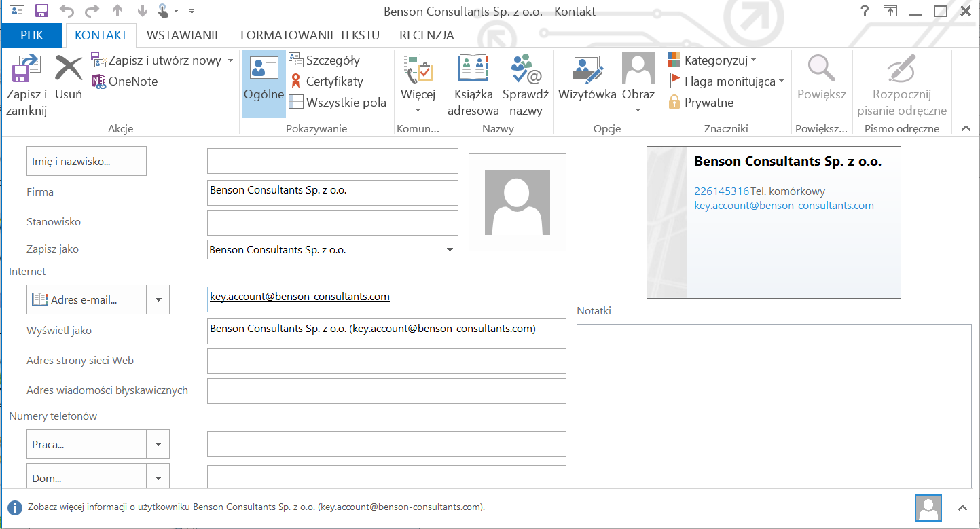Click e-mail link on business card
Screen dimensions: 980x529
784,206
